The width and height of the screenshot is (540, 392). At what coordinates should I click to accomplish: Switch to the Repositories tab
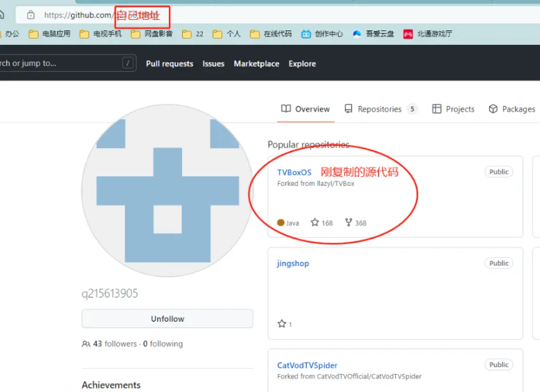click(x=381, y=109)
